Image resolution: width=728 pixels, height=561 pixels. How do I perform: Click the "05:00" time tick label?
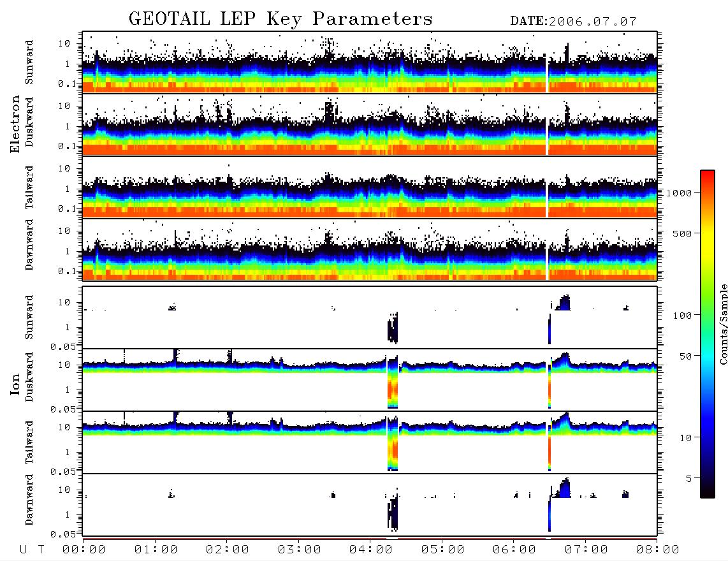coord(442,550)
